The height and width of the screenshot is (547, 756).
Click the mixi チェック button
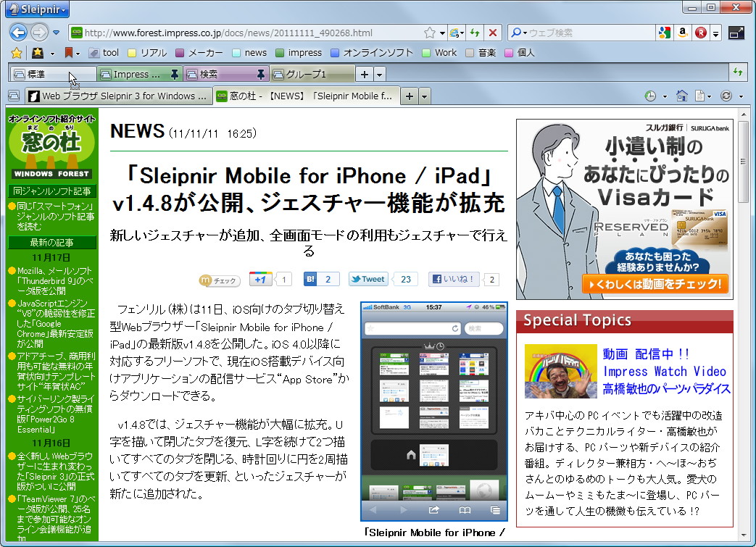tap(220, 280)
